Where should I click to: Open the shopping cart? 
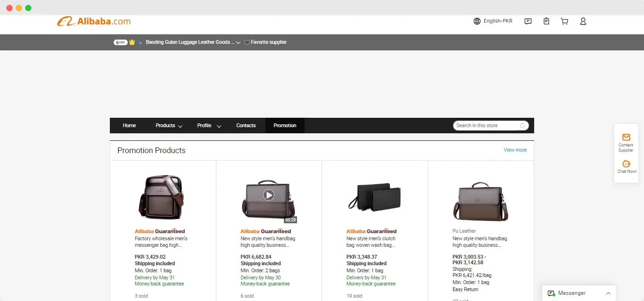pos(564,21)
